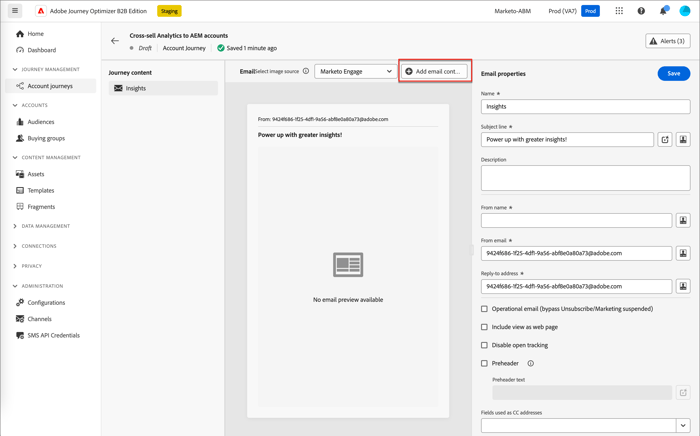Viewport: 700px width, 436px height.
Task: Click the token icon next to Subject line
Action: [683, 140]
